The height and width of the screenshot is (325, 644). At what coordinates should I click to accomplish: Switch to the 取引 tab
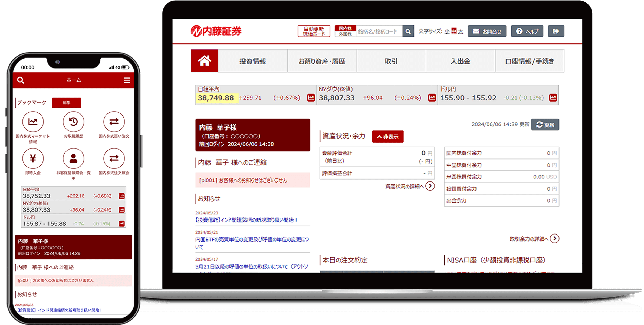[x=391, y=61]
